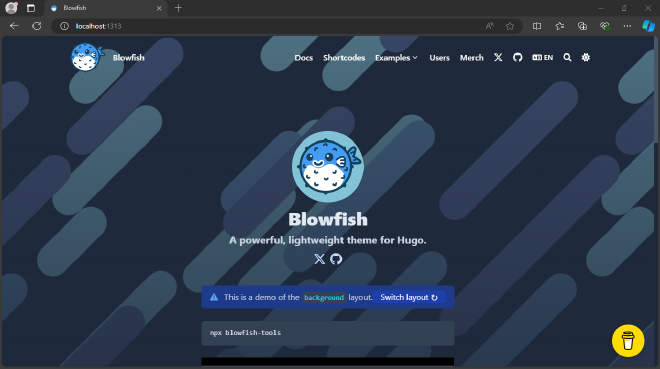Go to Blowfish site title link
Viewport: 660px width, 369px height.
coord(128,58)
